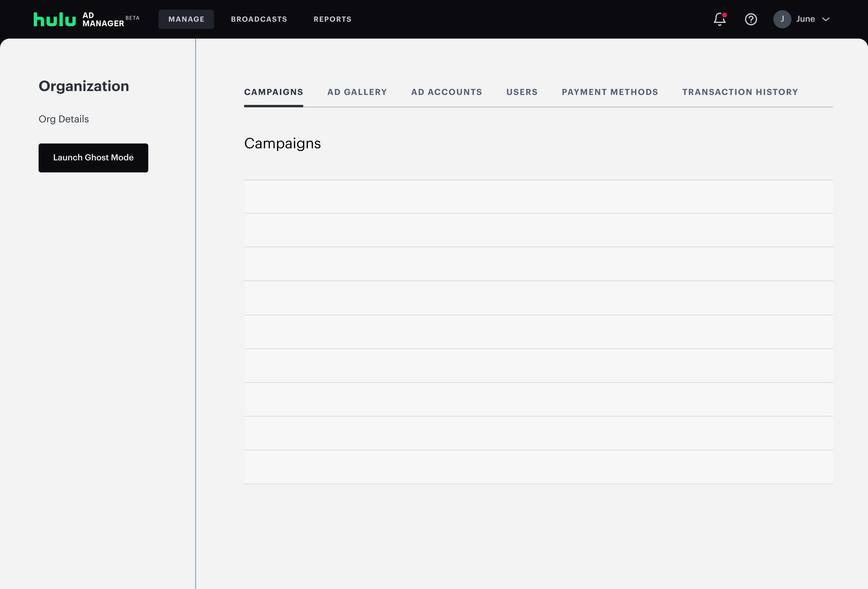Open the USERS tab

[x=522, y=92]
